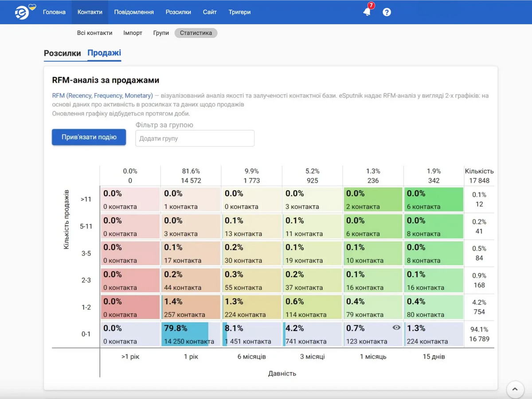532x399 pixels.
Task: Go to the Імпорт submenu tab
Action: (x=133, y=33)
